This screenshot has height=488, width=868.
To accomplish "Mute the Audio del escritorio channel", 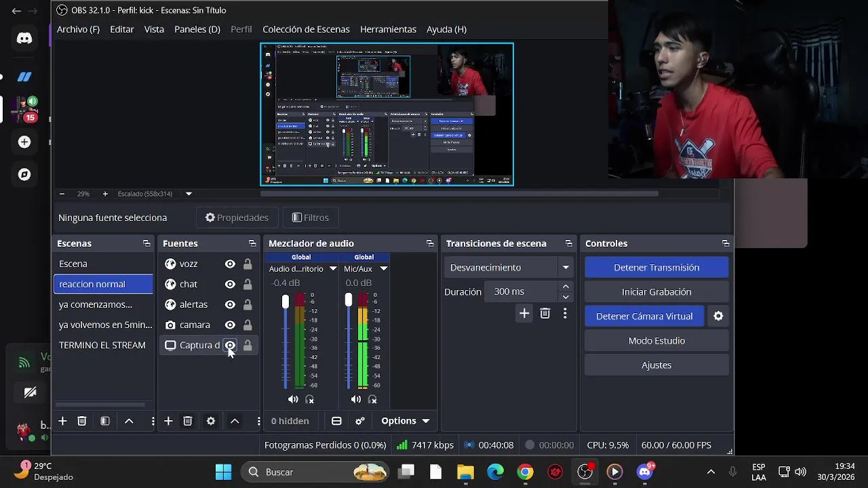I will pos(293,399).
